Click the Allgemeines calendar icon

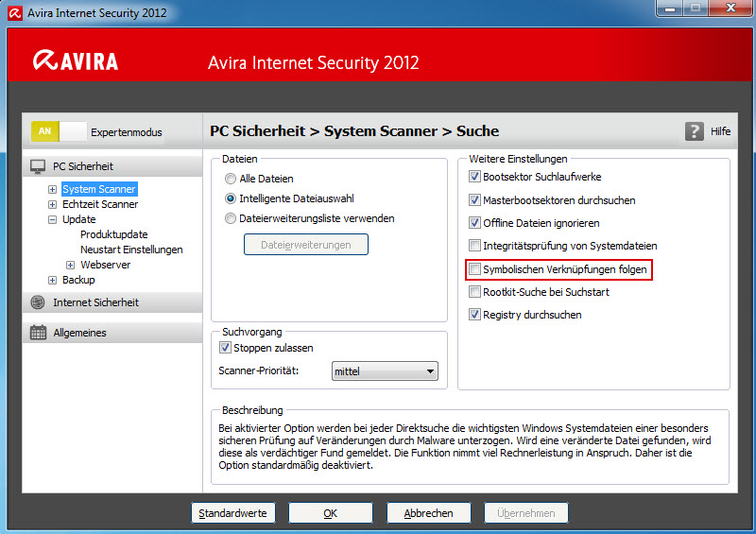pyautogui.click(x=38, y=333)
